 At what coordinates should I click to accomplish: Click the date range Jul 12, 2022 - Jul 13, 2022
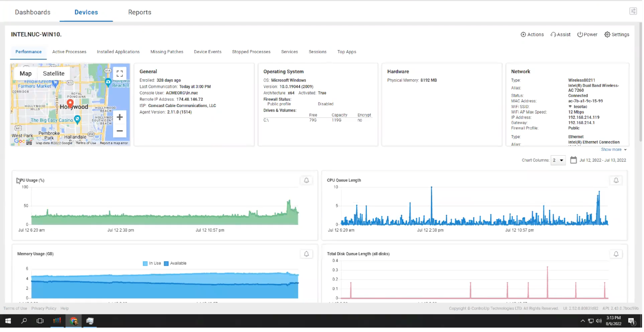(603, 160)
